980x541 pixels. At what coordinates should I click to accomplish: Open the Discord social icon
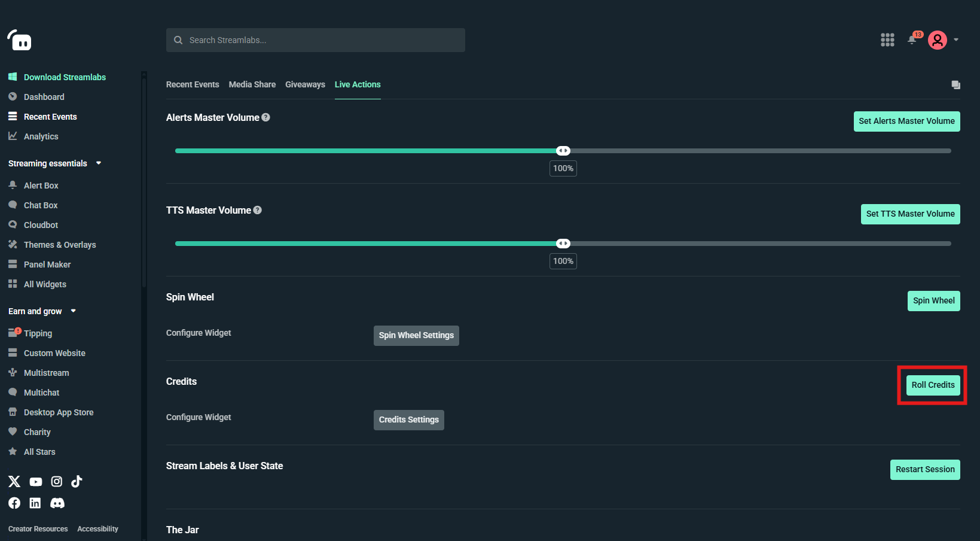click(57, 503)
